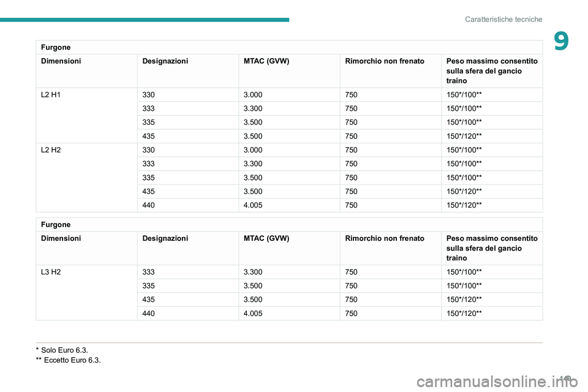Select designation 335 in the L2 H1 group
The width and height of the screenshot is (588, 392).
tap(148, 123)
